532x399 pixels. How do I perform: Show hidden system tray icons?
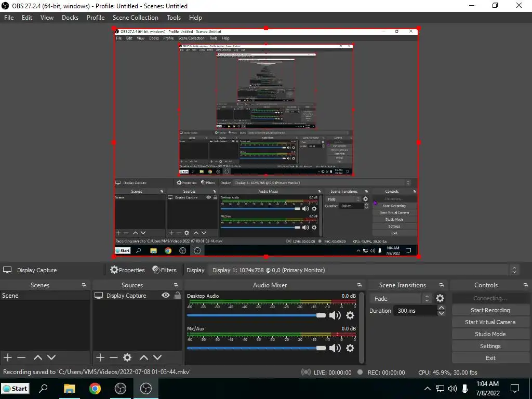428,389
